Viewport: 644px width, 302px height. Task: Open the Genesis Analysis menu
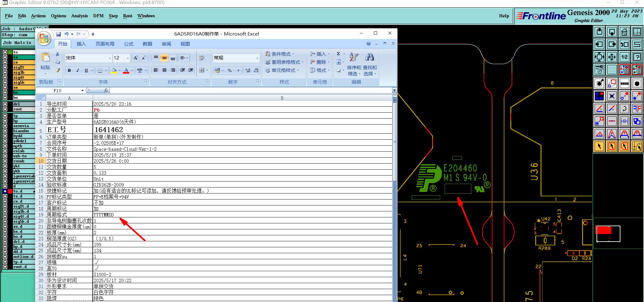tap(80, 16)
